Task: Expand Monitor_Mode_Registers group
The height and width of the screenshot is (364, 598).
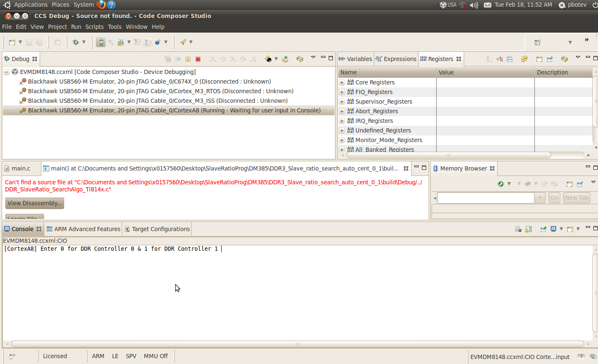Action: click(342, 140)
